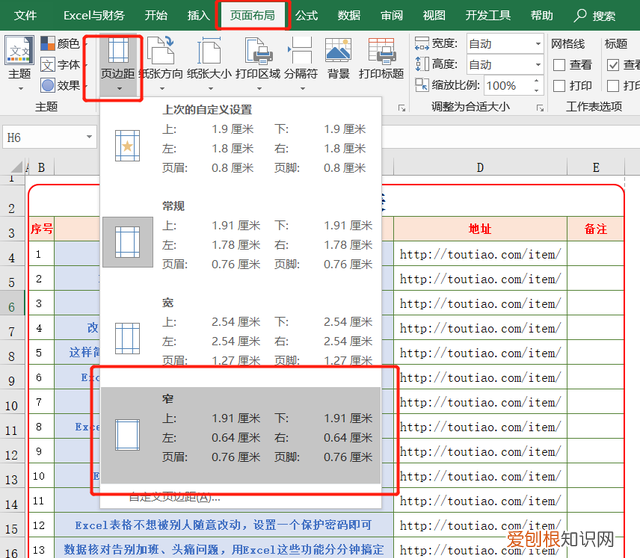Screen dimensions: 640x558
Task: Open page setup dialog launcher
Action: point(402,108)
